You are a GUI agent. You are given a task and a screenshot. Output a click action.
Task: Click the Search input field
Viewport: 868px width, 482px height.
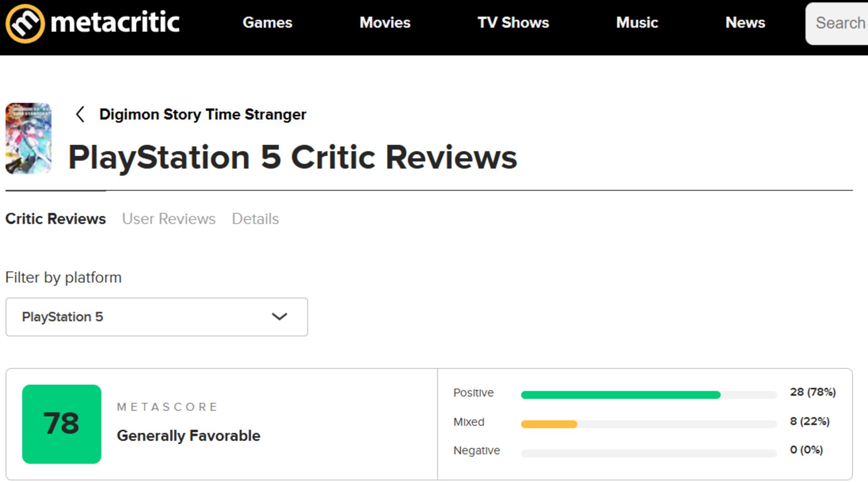(x=839, y=23)
